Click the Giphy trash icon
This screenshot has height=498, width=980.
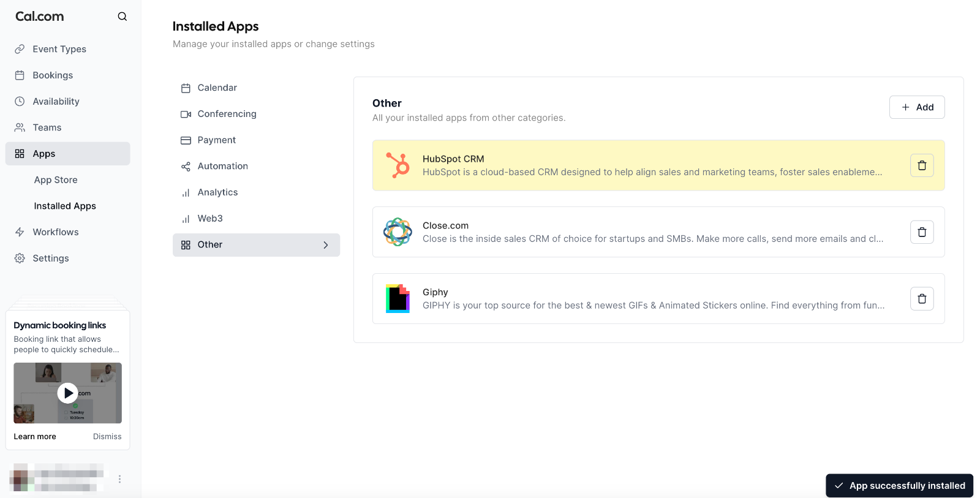922,299
